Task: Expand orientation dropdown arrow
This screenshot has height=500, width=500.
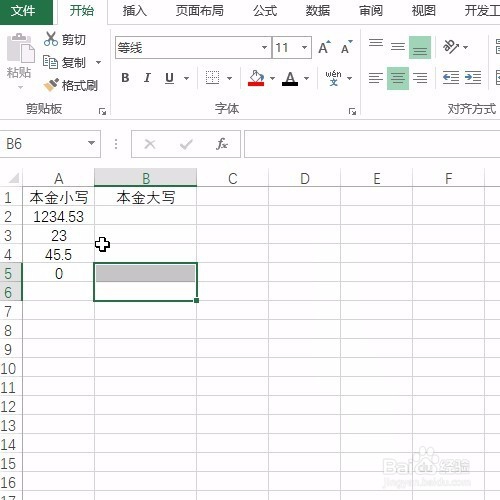Action: point(465,47)
